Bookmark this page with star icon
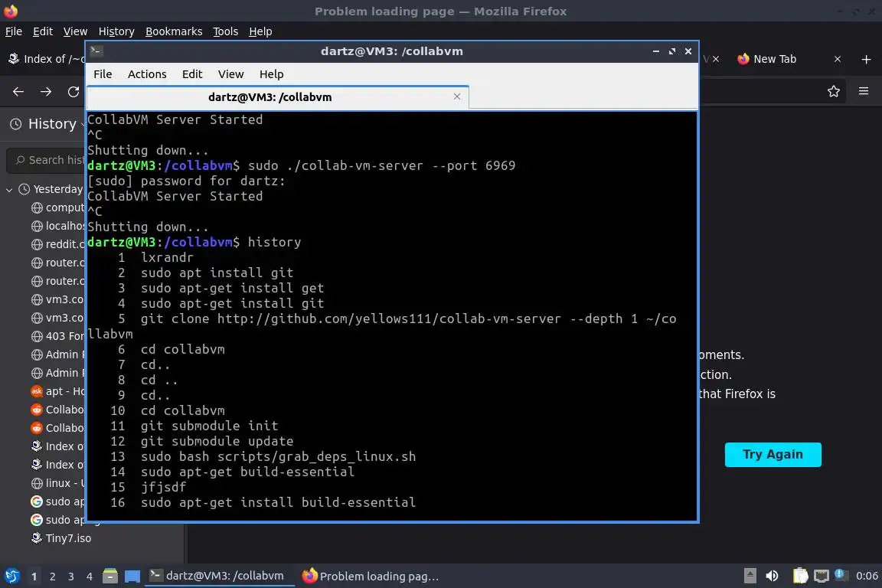Viewport: 882px width, 588px height. coord(834,91)
